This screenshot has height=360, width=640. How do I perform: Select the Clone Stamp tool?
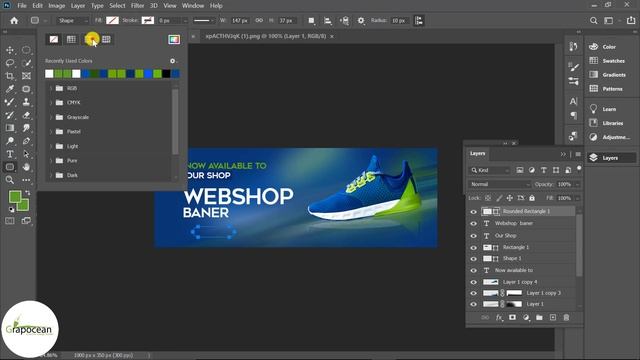(x=26, y=102)
